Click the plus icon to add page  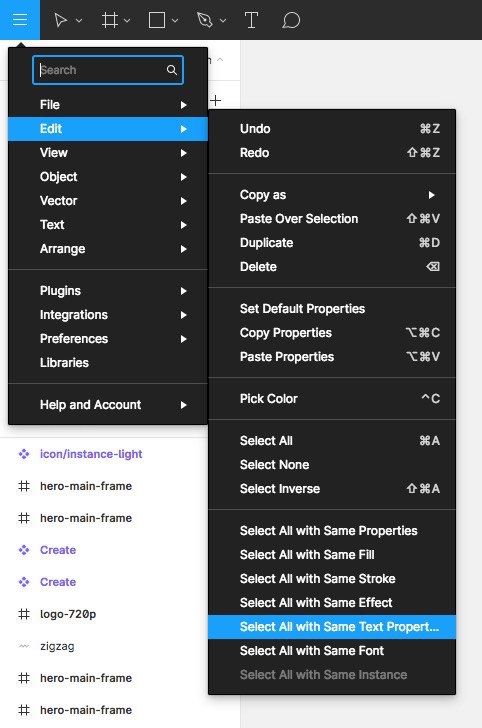[x=215, y=100]
